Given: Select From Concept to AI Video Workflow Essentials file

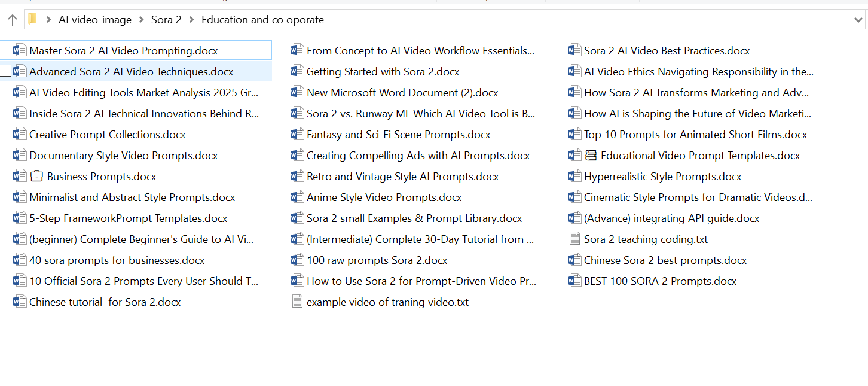Looking at the screenshot, I should point(421,51).
